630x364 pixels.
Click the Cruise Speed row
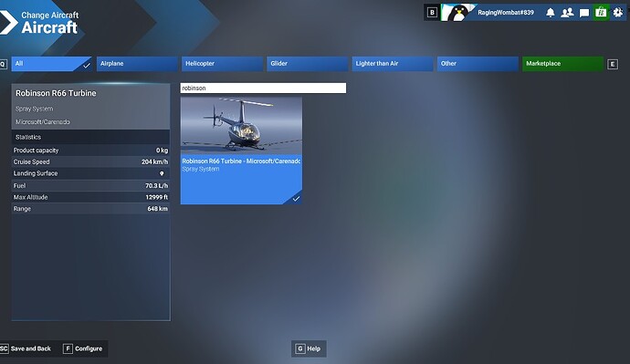[x=90, y=161]
